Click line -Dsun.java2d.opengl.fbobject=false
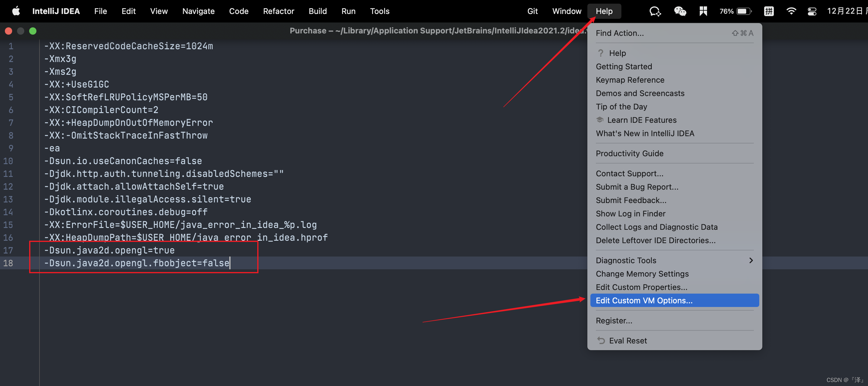868x386 pixels. [x=137, y=263]
